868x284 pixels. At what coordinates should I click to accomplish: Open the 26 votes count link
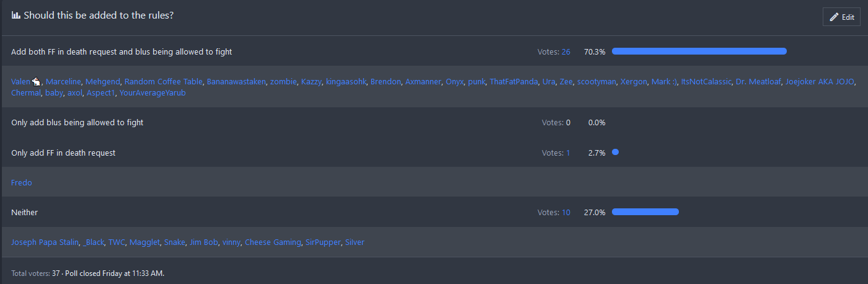(x=566, y=52)
